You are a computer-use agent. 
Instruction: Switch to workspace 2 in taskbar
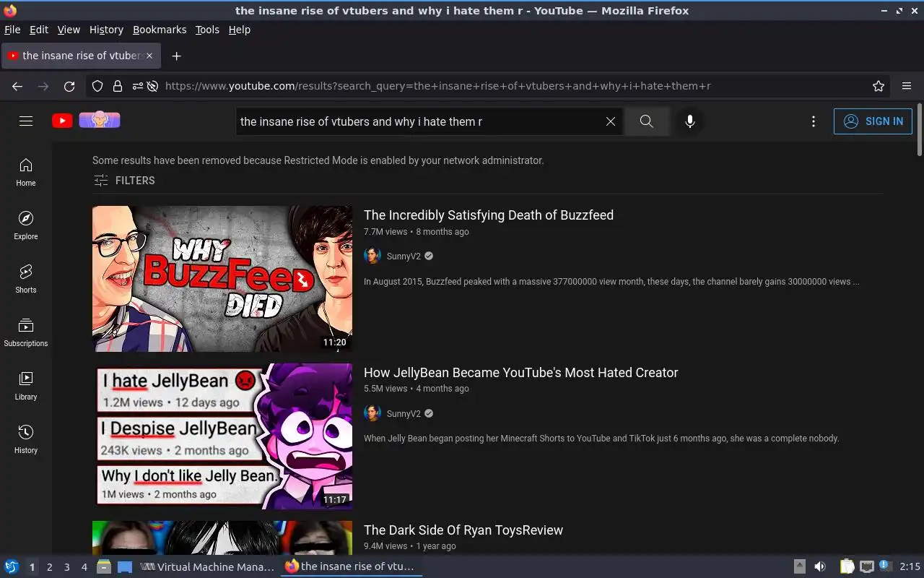point(49,567)
